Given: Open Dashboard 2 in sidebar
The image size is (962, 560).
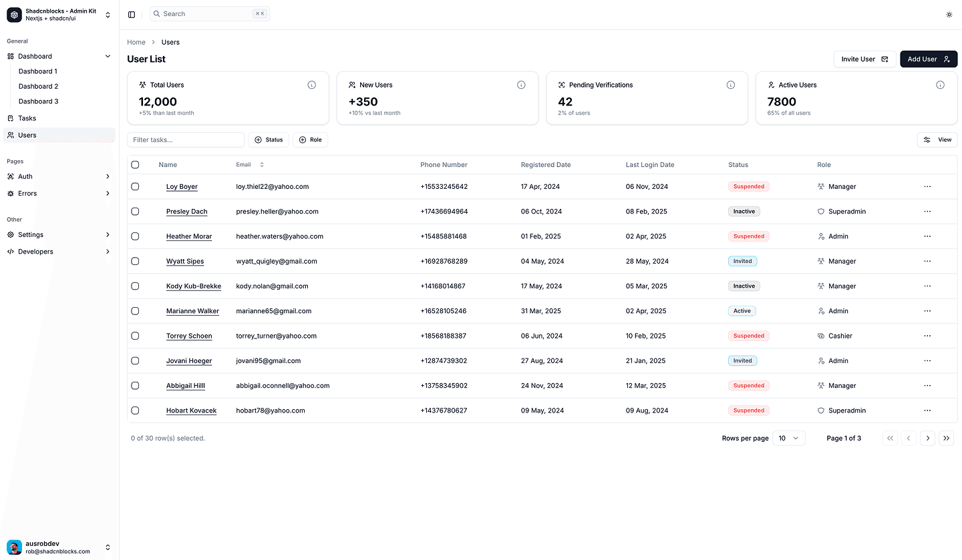Looking at the screenshot, I should [38, 87].
